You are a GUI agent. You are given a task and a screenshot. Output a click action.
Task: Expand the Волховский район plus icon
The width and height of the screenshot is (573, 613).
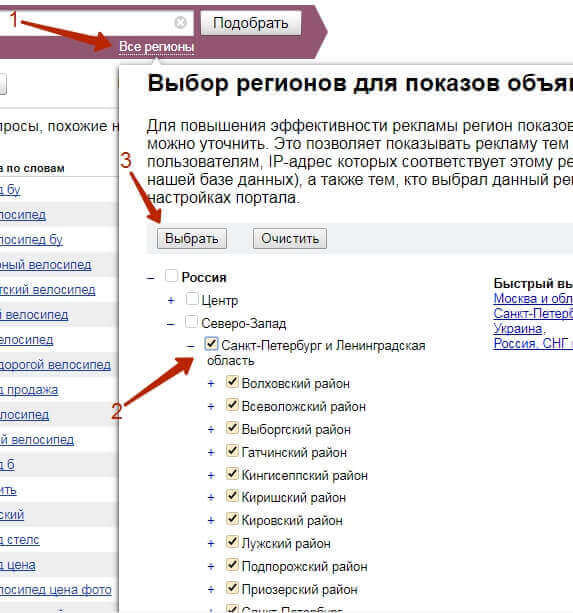point(211,384)
